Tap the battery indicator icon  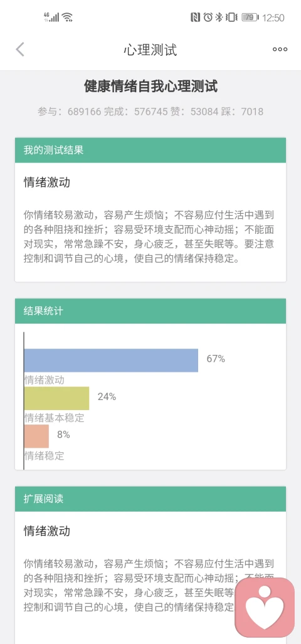pos(250,18)
